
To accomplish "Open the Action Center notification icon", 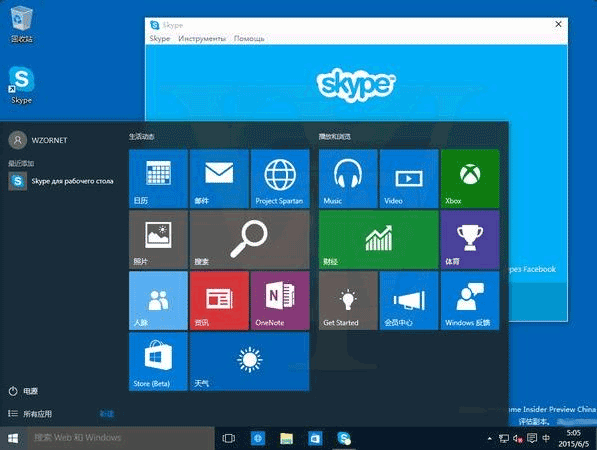I will pyautogui.click(x=532, y=438).
